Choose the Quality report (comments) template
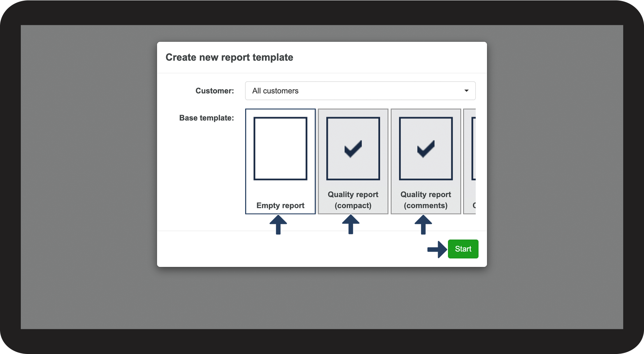 (x=426, y=161)
